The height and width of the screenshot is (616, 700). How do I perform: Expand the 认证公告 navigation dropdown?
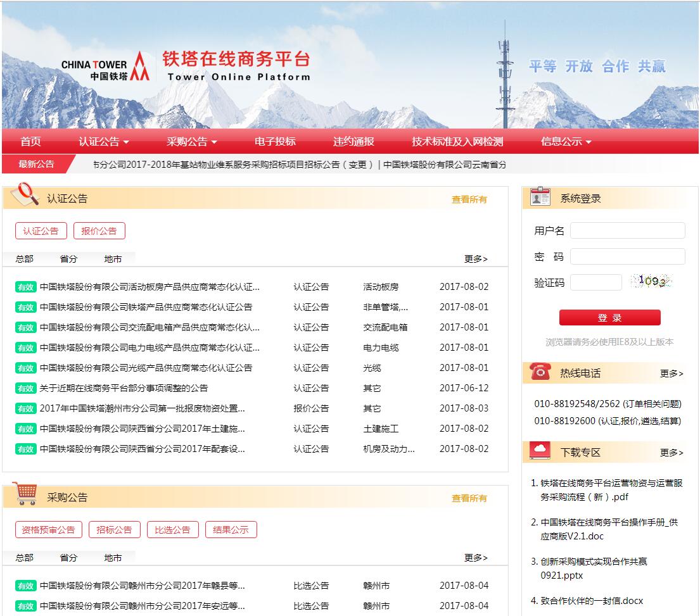104,142
